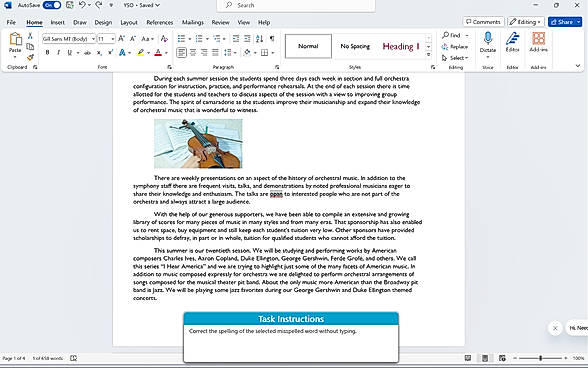Center align the paragraph
The width and height of the screenshot is (588, 368).
(x=193, y=53)
